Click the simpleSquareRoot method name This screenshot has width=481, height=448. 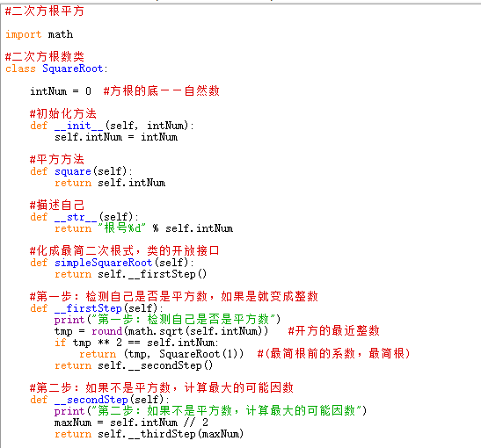(x=104, y=263)
